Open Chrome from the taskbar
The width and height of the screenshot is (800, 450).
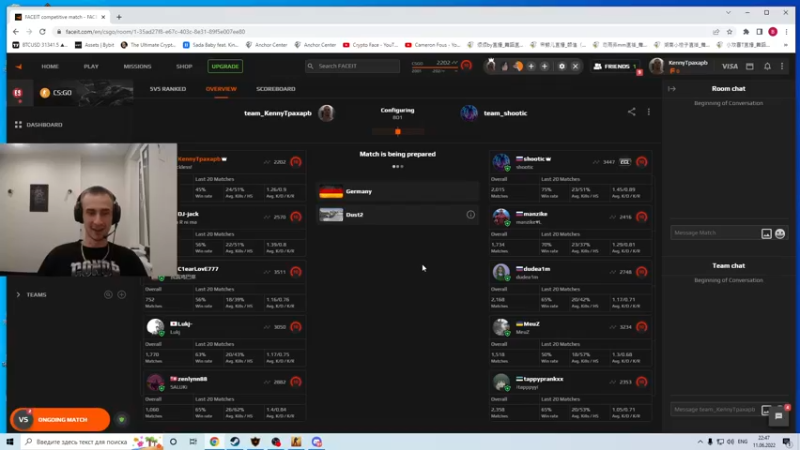point(214,442)
